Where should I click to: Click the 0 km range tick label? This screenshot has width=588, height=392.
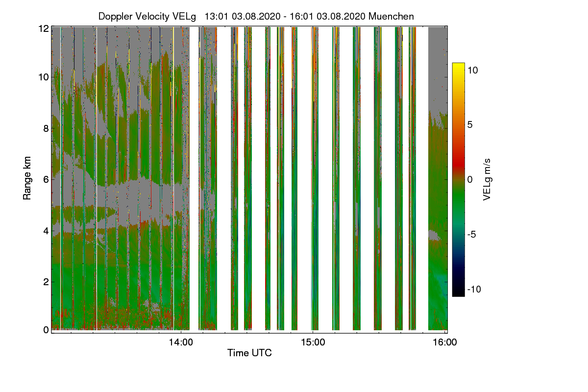[x=46, y=330]
